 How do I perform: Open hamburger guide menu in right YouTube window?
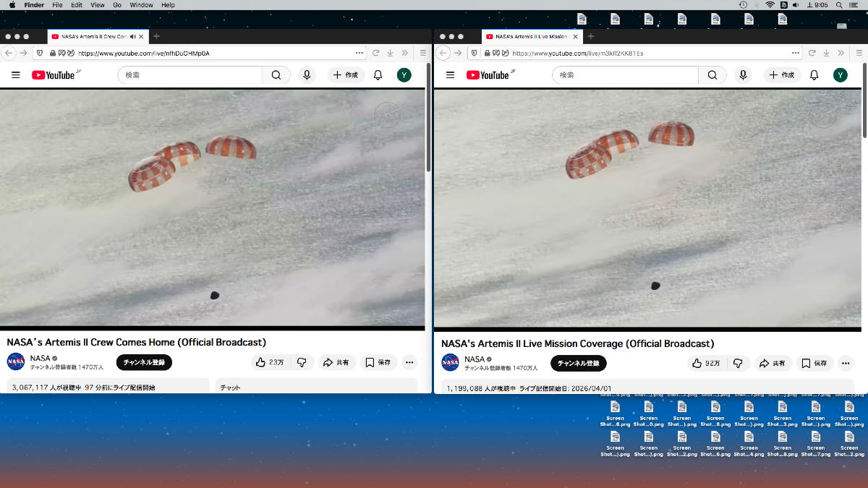click(x=450, y=75)
